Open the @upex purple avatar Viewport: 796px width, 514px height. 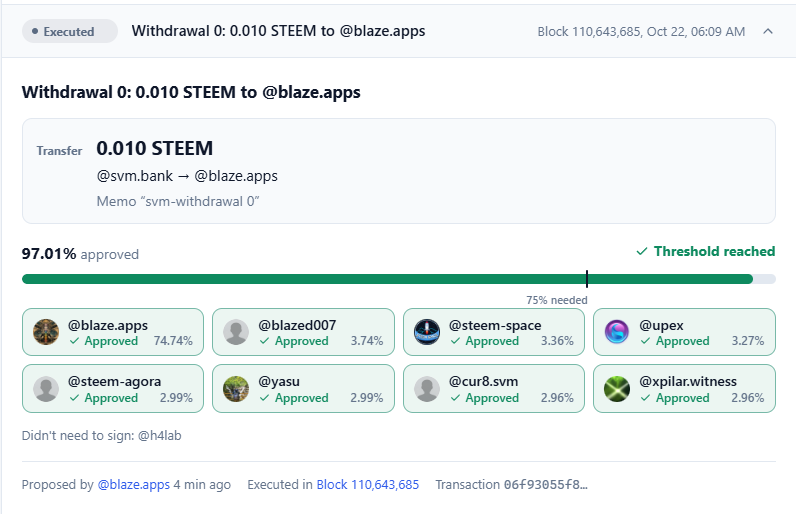tap(617, 332)
